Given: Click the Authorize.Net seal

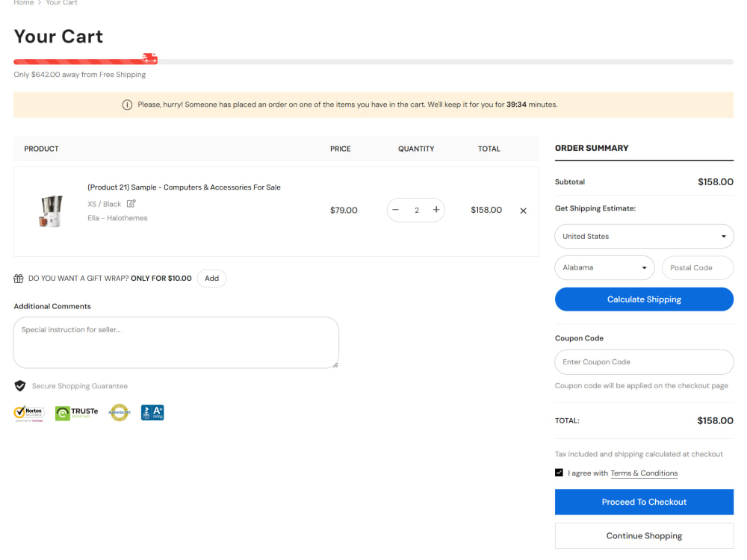Looking at the screenshot, I should coord(119,412).
